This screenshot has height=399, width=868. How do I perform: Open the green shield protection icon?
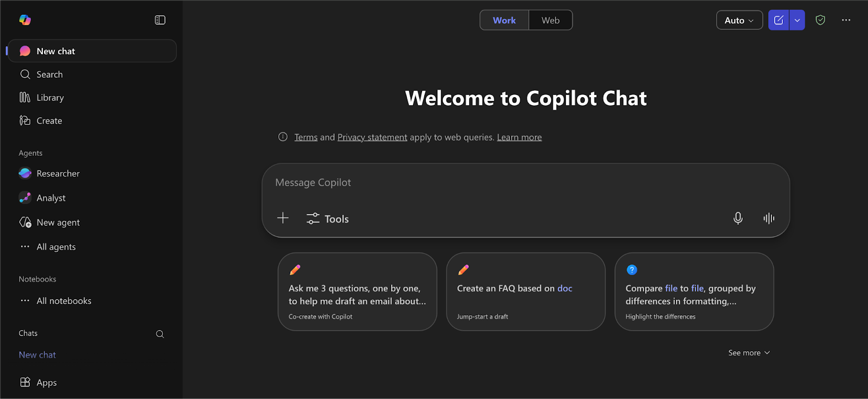(x=820, y=20)
